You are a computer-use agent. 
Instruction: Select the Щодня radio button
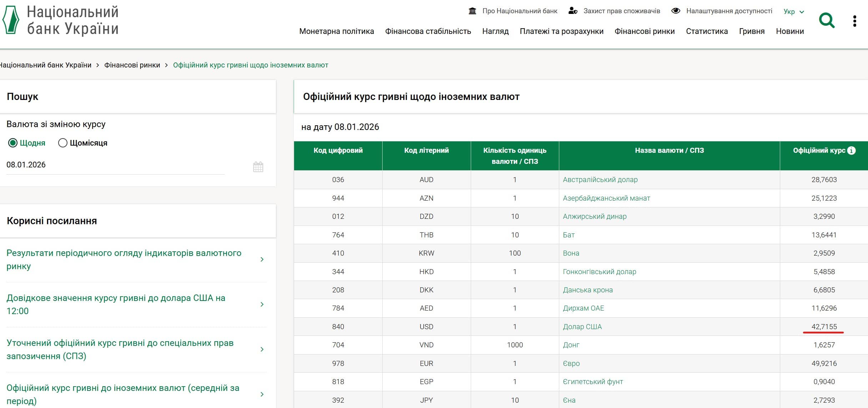tap(13, 143)
